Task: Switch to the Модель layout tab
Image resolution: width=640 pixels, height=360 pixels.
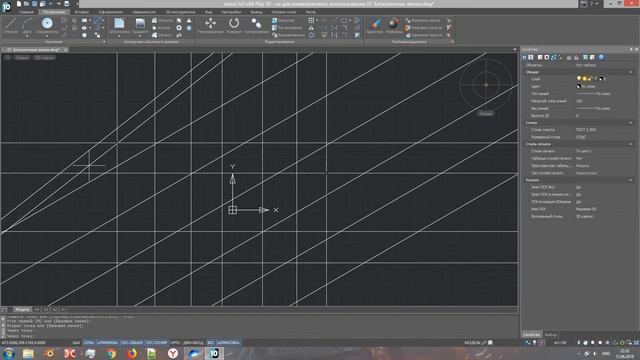Action: (22, 309)
